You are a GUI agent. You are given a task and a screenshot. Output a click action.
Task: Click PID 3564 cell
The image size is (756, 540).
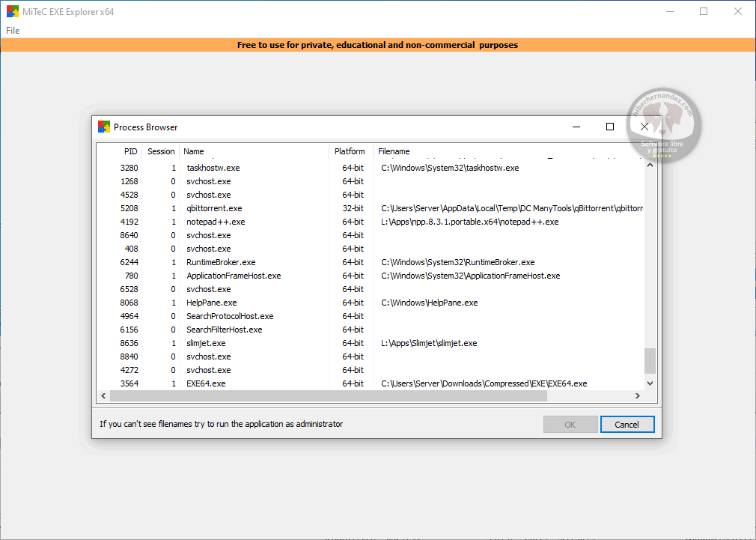tap(129, 383)
